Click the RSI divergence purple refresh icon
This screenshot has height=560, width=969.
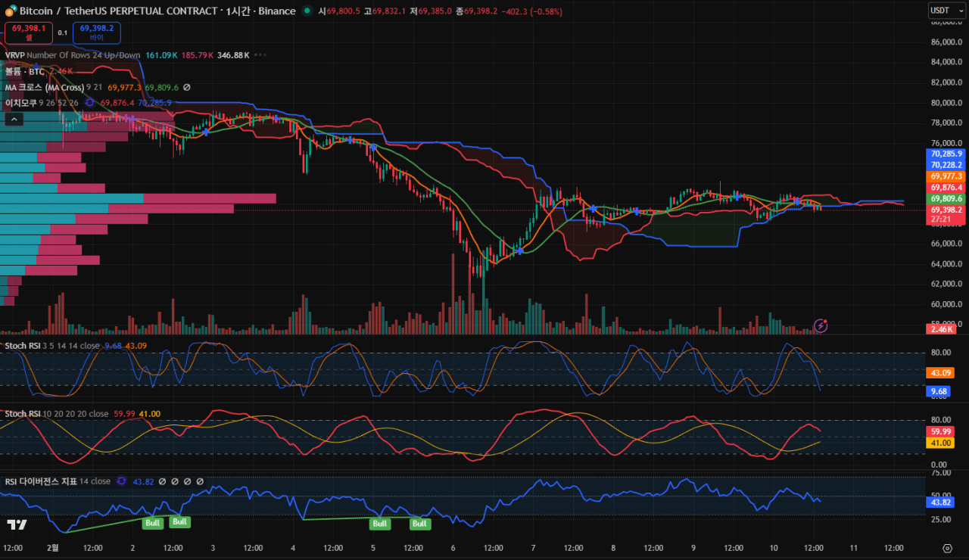121,481
